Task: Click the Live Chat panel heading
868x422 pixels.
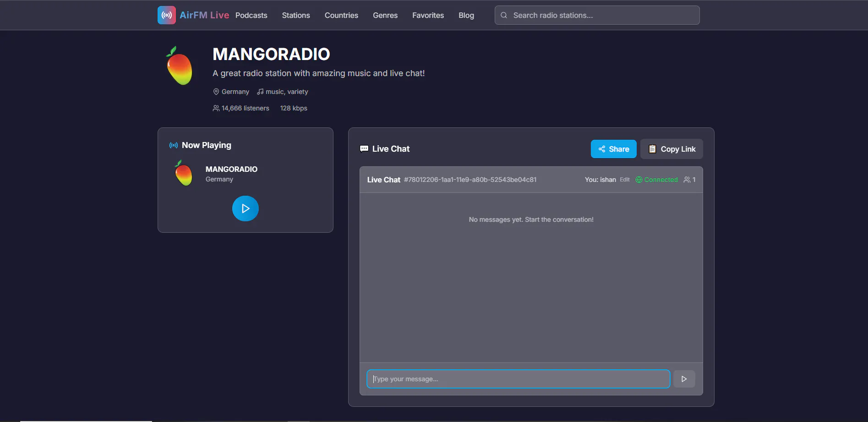Action: (391, 149)
